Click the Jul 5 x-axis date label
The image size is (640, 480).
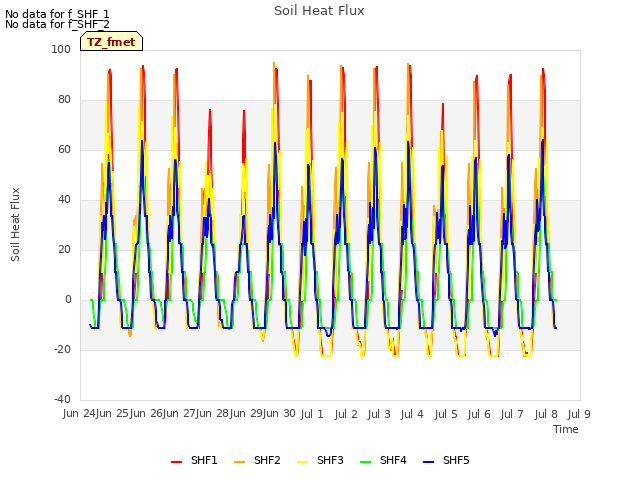pos(446,415)
